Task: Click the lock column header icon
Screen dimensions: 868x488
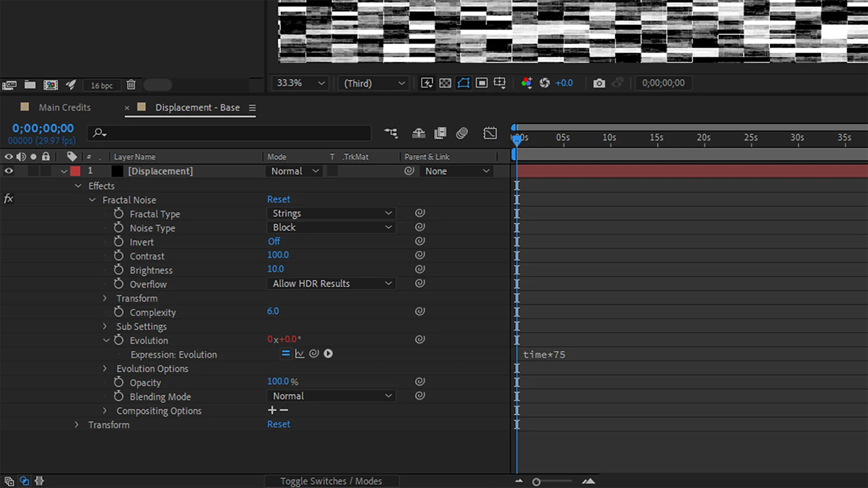Action: point(46,156)
